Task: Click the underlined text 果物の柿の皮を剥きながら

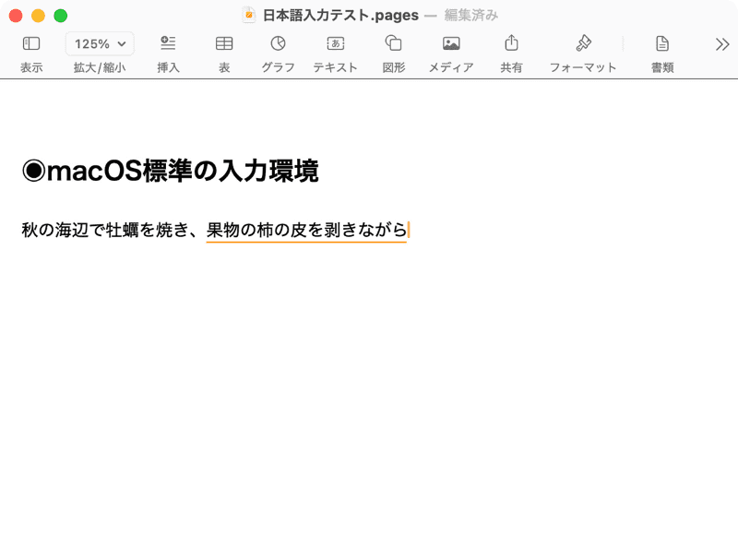Action: click(x=306, y=230)
